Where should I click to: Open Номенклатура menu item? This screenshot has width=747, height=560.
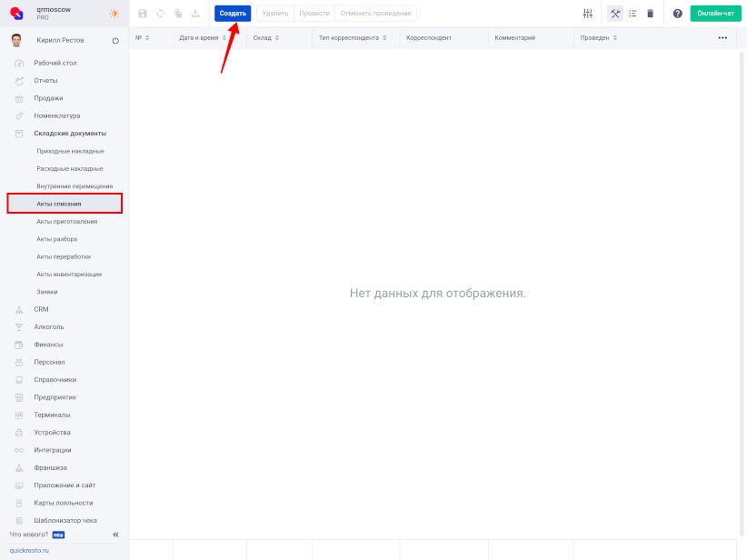pyautogui.click(x=57, y=115)
